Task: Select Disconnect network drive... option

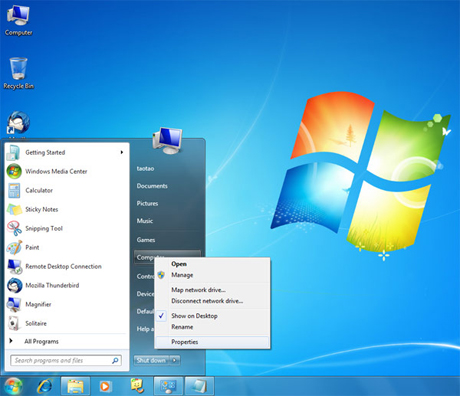Action: coord(207,301)
